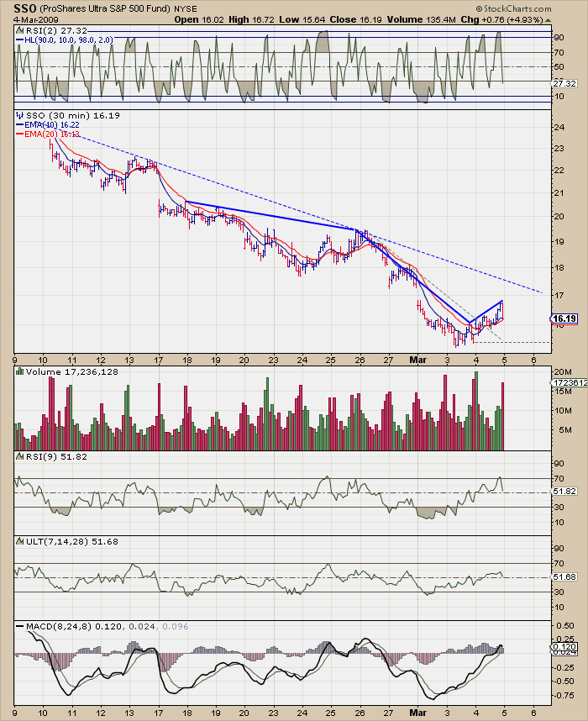Click the Mar label on bottom MACD axis
Viewport: 588px width, 721px height.
click(x=417, y=713)
